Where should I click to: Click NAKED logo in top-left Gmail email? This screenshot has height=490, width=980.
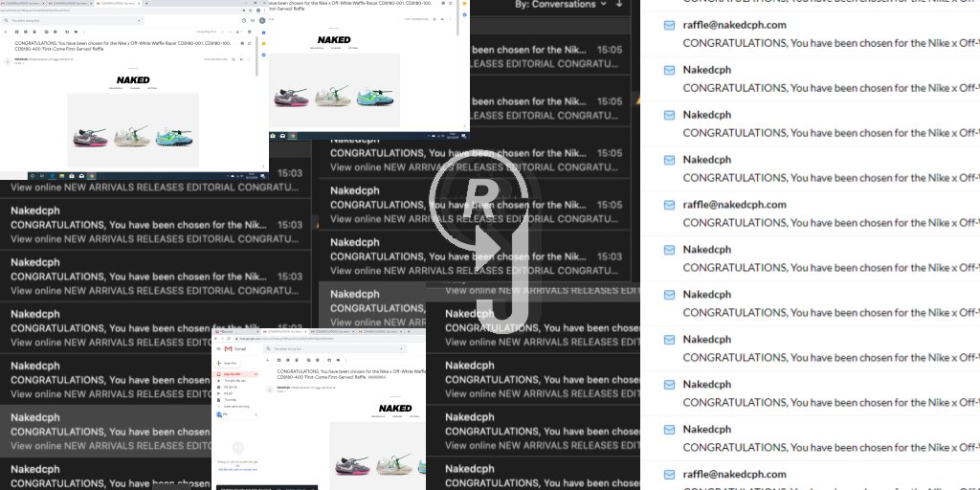coord(133,80)
